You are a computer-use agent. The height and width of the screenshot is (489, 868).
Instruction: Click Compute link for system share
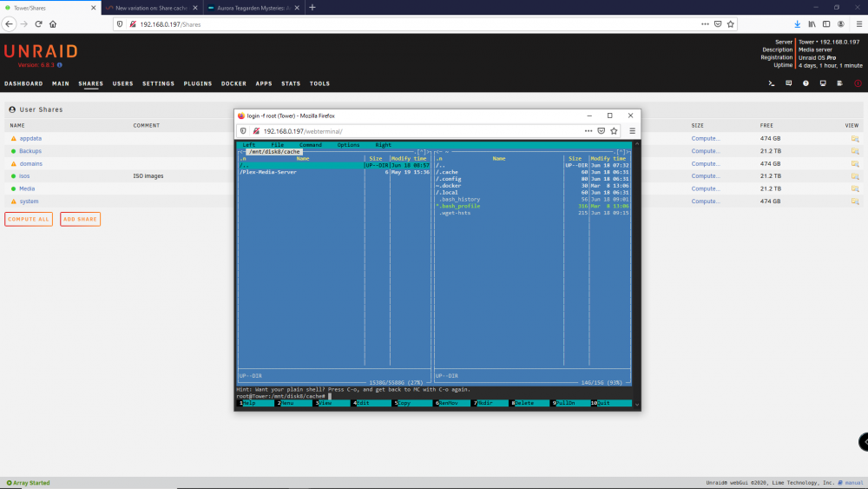tap(706, 202)
